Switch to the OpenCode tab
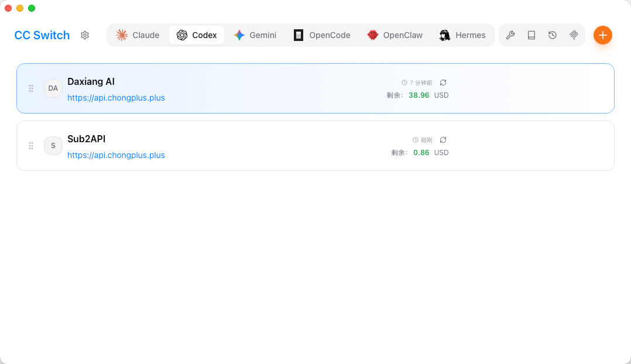The height and width of the screenshot is (364, 631). tap(322, 35)
